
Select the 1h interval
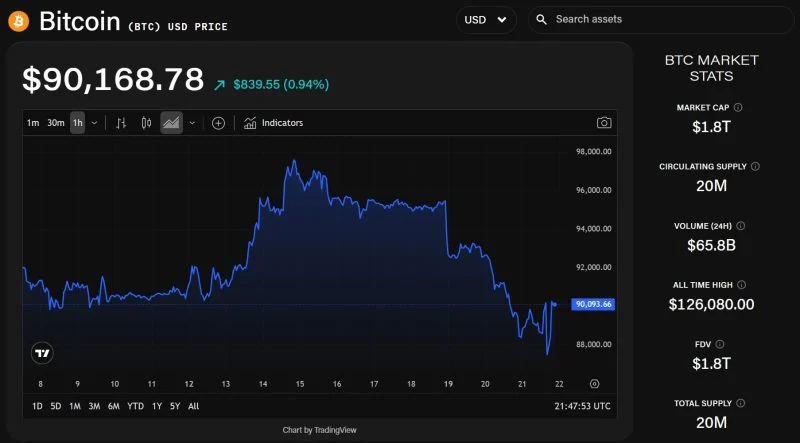click(x=77, y=123)
